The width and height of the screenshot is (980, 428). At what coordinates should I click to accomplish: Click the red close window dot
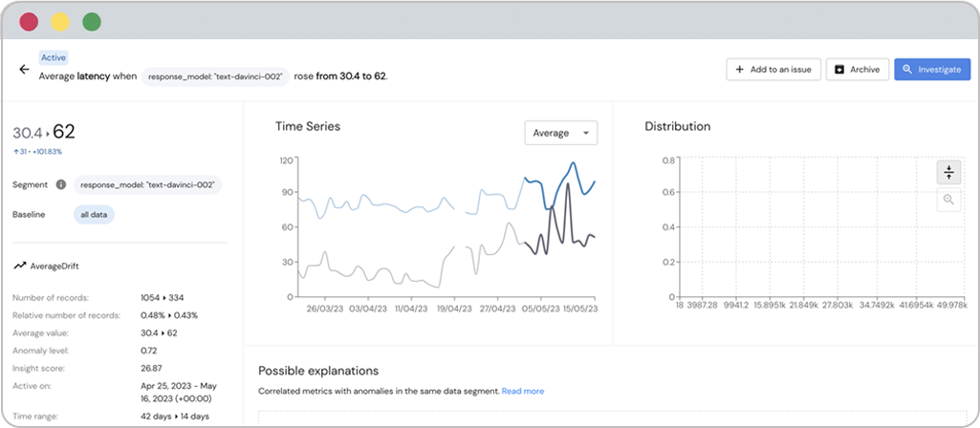(29, 22)
